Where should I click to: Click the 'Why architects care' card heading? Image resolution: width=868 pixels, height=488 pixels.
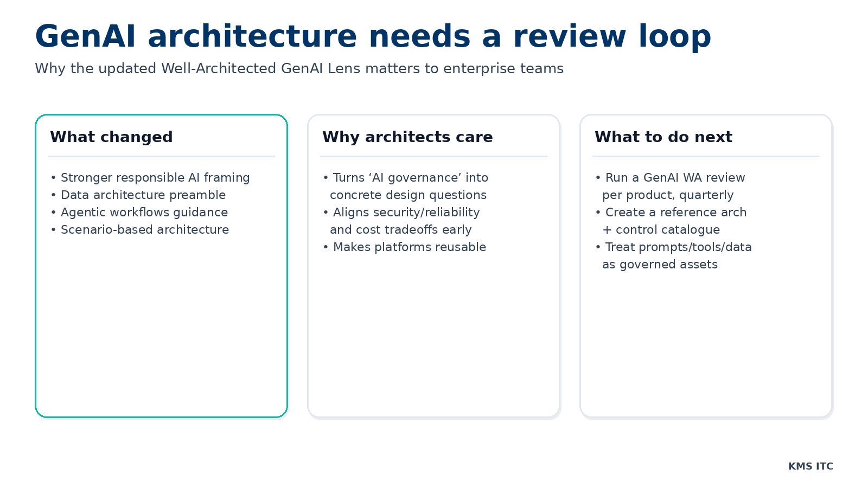click(407, 137)
